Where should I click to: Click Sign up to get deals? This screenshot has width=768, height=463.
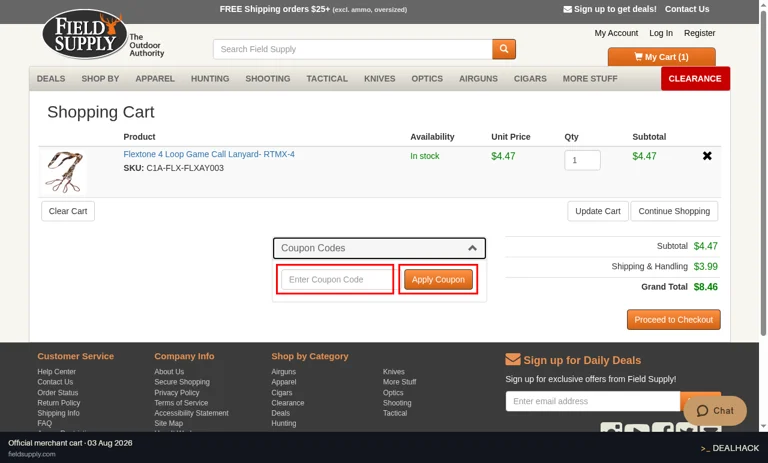click(610, 9)
